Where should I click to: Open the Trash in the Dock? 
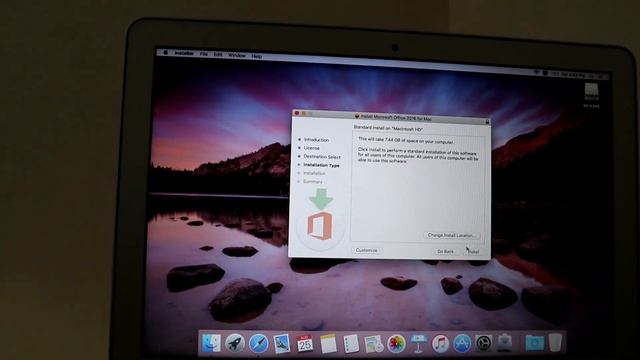pos(555,342)
